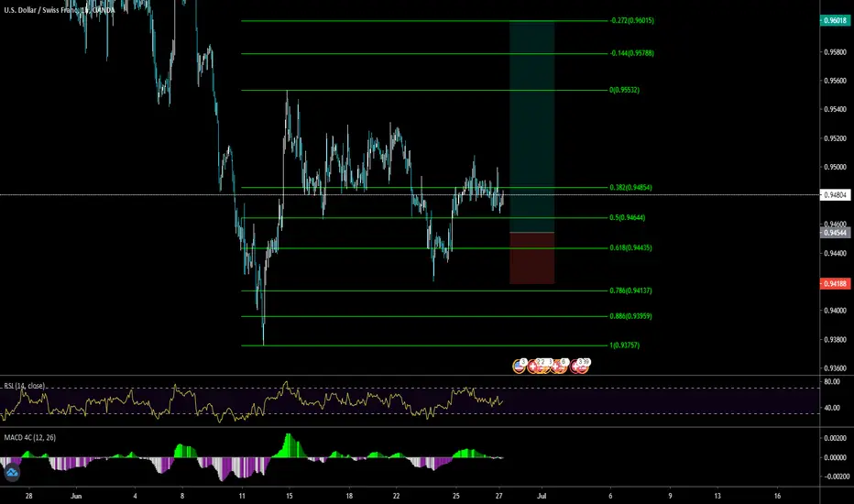Select the -0.144(0.95788) Fibonacci level label
Screen dimensions: 854x504
(631, 53)
